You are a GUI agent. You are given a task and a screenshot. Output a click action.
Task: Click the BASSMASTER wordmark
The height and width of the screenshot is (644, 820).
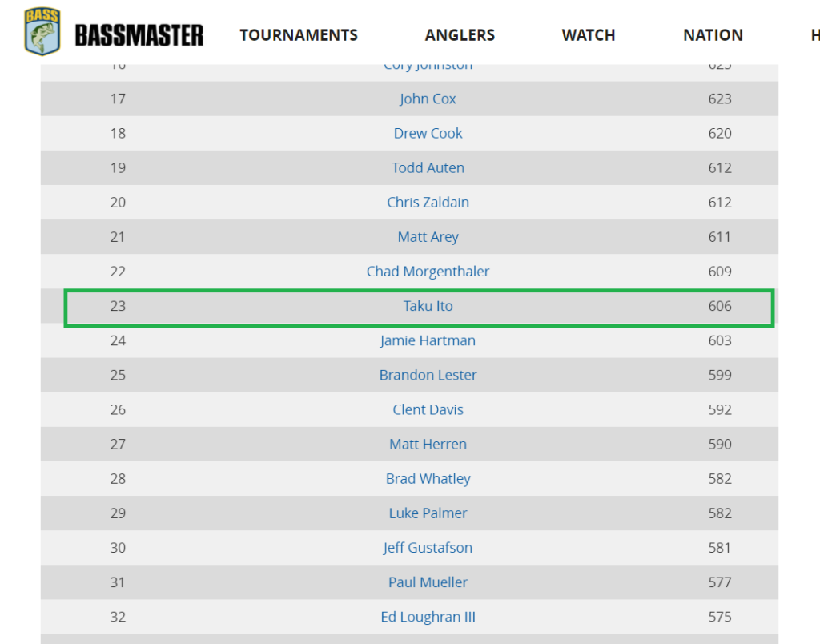[139, 35]
